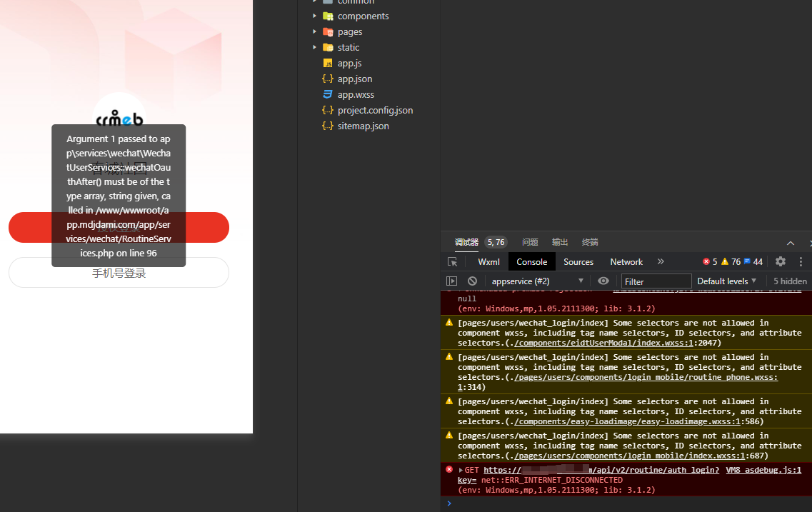Click the GET error red icon
This screenshot has width=812, height=512.
coord(449,470)
